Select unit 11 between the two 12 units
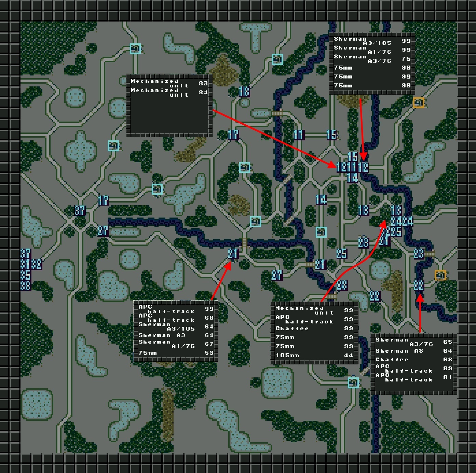 (x=352, y=167)
